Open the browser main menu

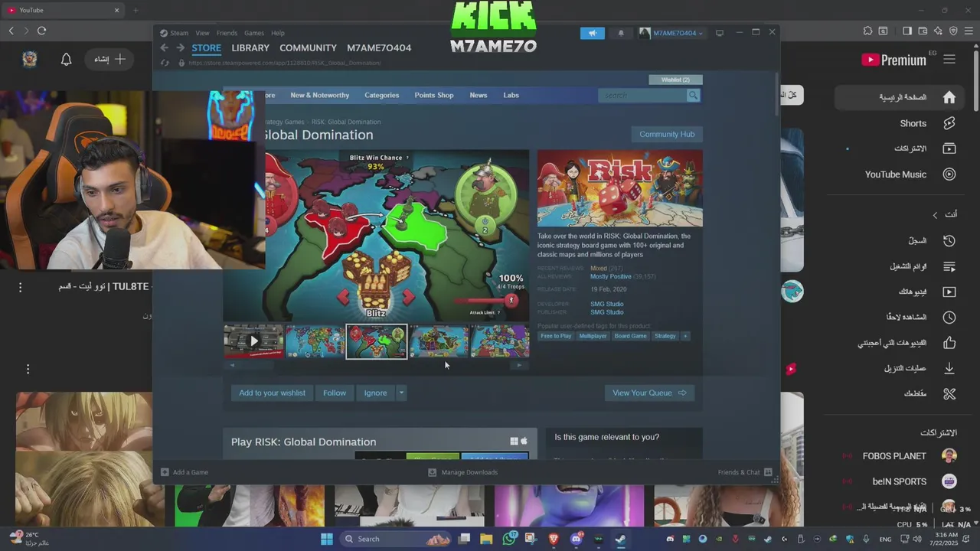[x=969, y=31]
